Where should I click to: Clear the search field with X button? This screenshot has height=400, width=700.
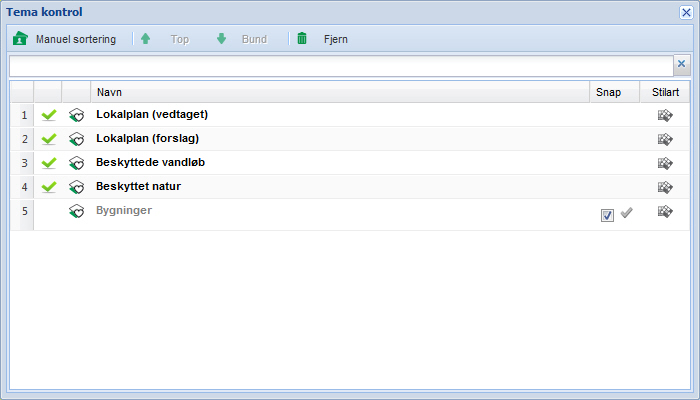coord(681,64)
